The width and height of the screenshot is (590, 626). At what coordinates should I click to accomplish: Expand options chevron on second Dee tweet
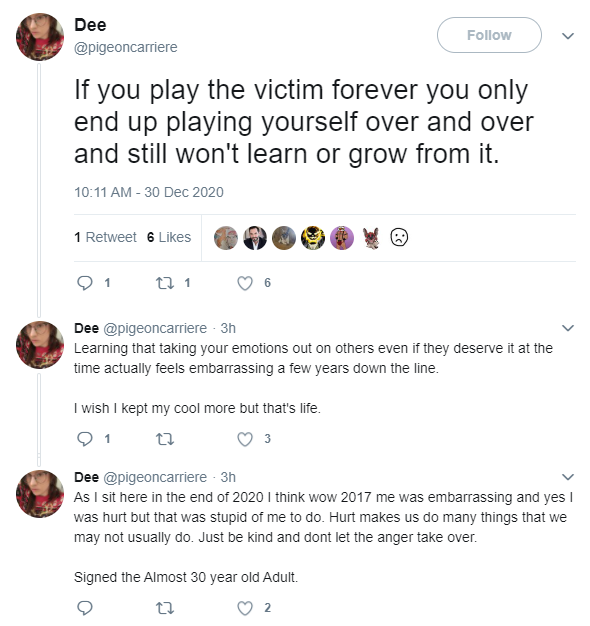click(x=568, y=328)
